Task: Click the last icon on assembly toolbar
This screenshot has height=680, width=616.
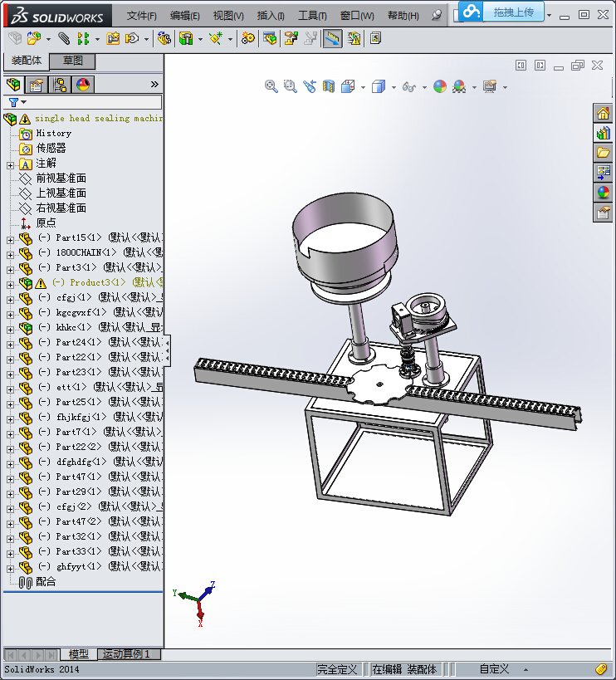Action: click(375, 38)
